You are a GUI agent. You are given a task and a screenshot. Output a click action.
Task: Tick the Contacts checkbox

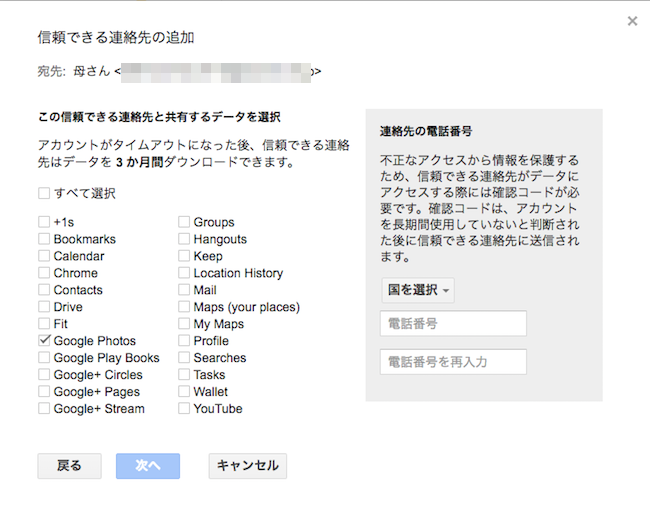click(44, 290)
